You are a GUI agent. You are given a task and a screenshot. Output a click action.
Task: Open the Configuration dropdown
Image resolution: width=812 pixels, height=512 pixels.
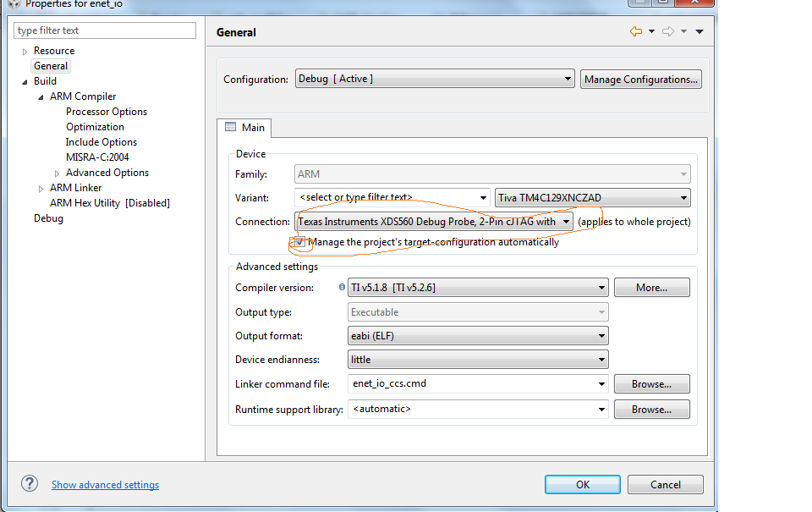click(435, 79)
